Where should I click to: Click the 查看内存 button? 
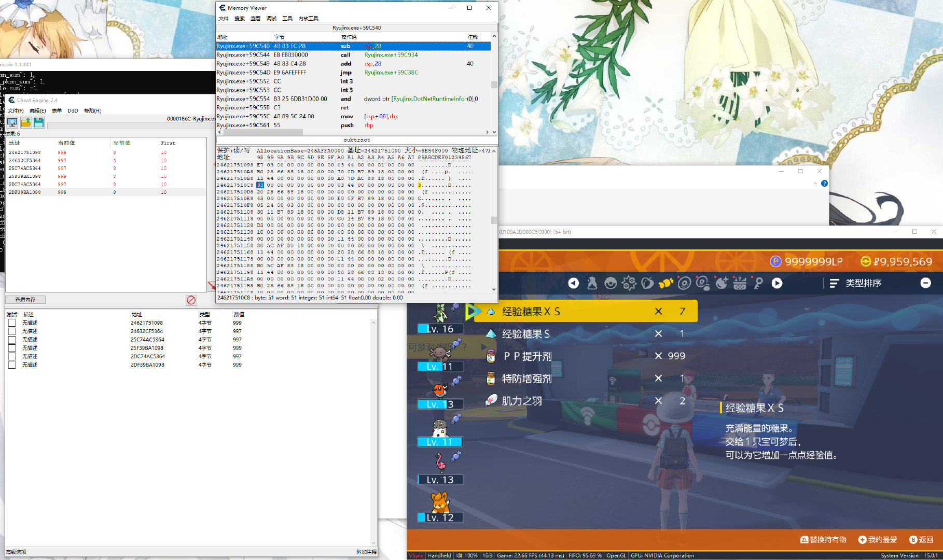25,300
